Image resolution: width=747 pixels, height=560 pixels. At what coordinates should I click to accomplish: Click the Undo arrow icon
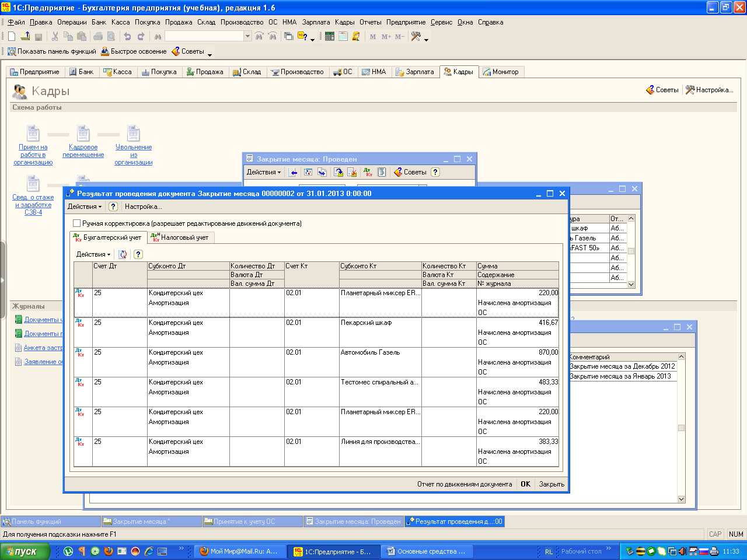(x=127, y=36)
